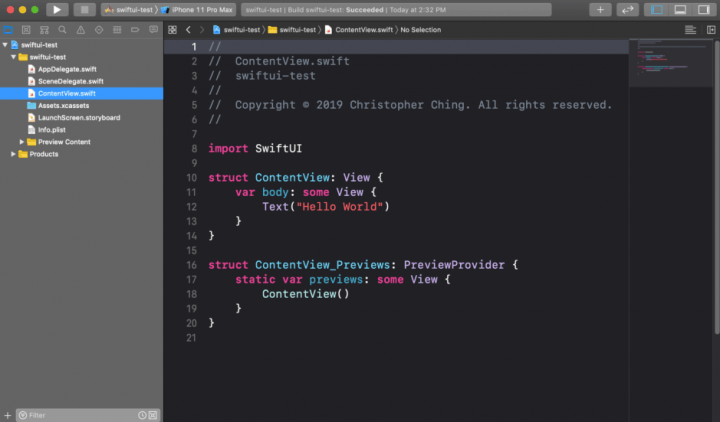Image resolution: width=720 pixels, height=422 pixels.
Task: Toggle the Debug area panel
Action: [680, 9]
